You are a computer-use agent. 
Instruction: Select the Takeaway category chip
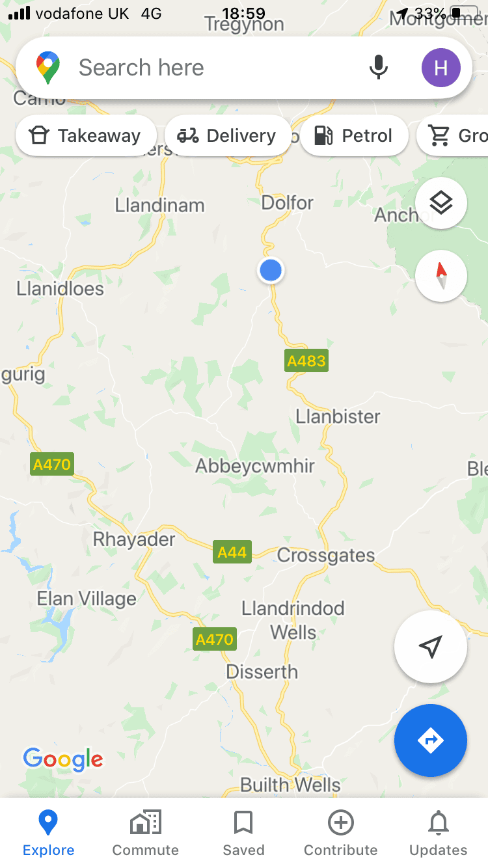tap(86, 135)
